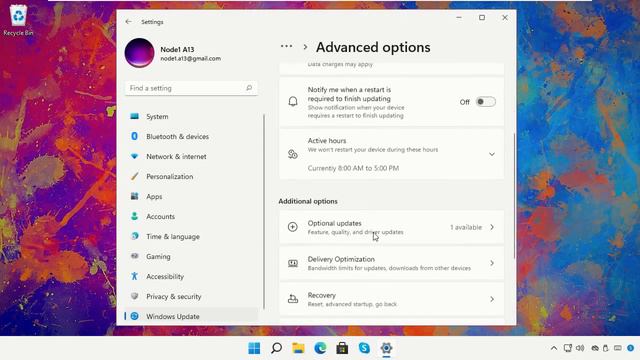Open Skype from the taskbar
Image resolution: width=640 pixels, height=360 pixels.
click(x=364, y=348)
